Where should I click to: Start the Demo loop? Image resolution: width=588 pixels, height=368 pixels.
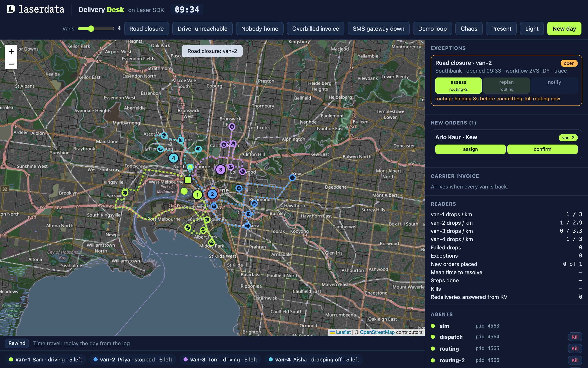pyautogui.click(x=432, y=28)
